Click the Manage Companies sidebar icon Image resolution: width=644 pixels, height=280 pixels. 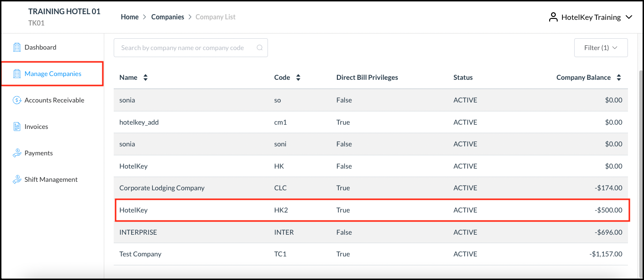(x=17, y=74)
